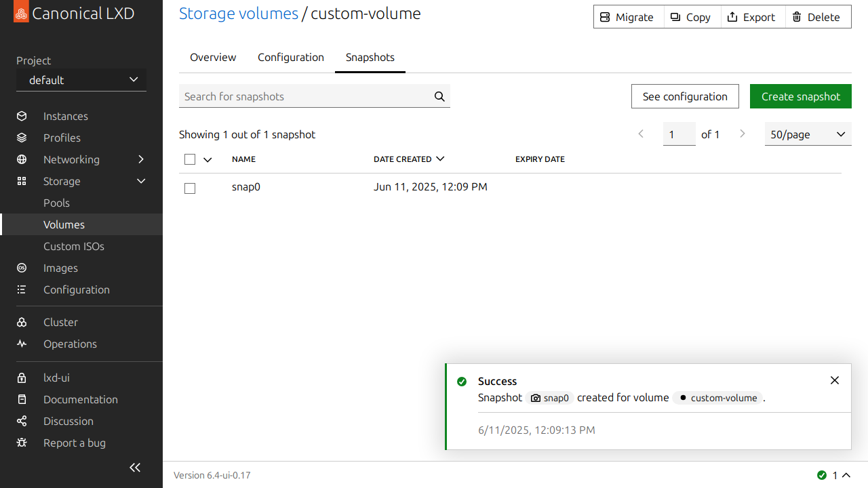Click the custom-volume chip in notification
The width and height of the screenshot is (868, 488).
(x=718, y=398)
